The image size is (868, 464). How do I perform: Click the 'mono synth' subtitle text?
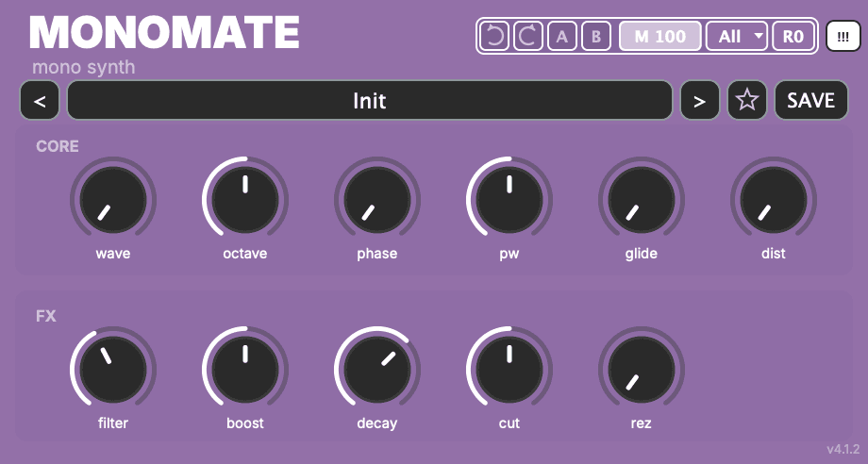click(84, 68)
